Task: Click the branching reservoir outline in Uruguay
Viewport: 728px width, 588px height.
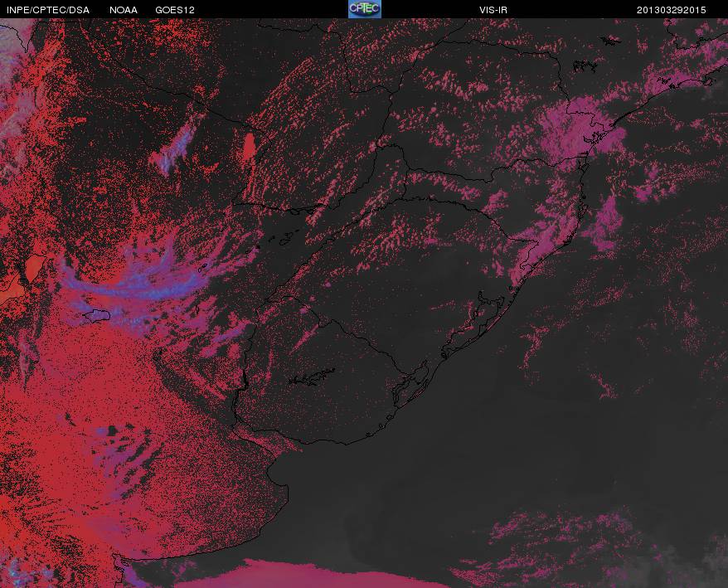Action: coord(312,377)
